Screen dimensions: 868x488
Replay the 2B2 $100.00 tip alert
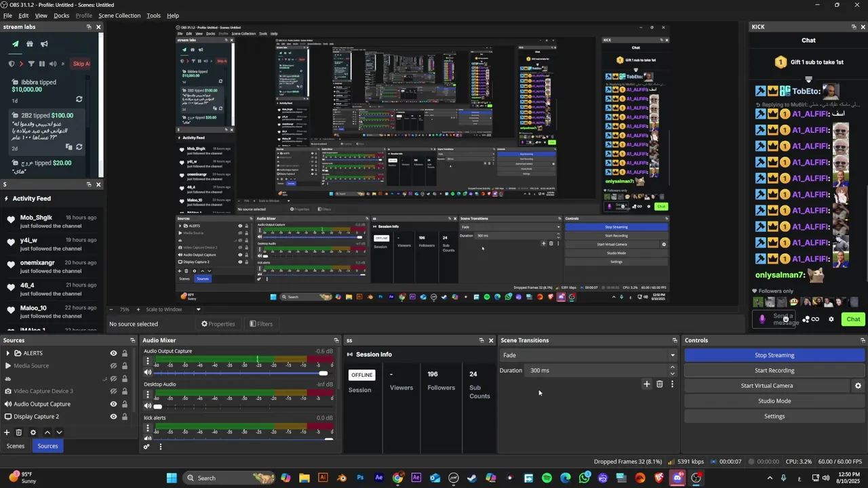(x=79, y=146)
